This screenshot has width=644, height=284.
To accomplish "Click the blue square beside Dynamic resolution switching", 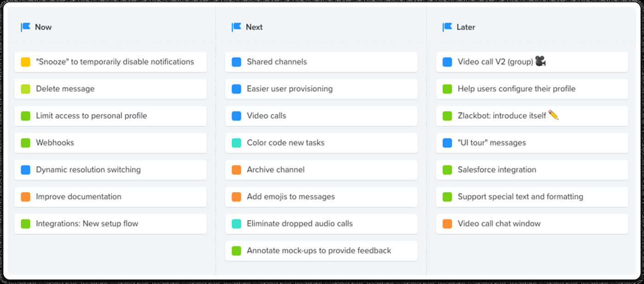I will click(26, 170).
